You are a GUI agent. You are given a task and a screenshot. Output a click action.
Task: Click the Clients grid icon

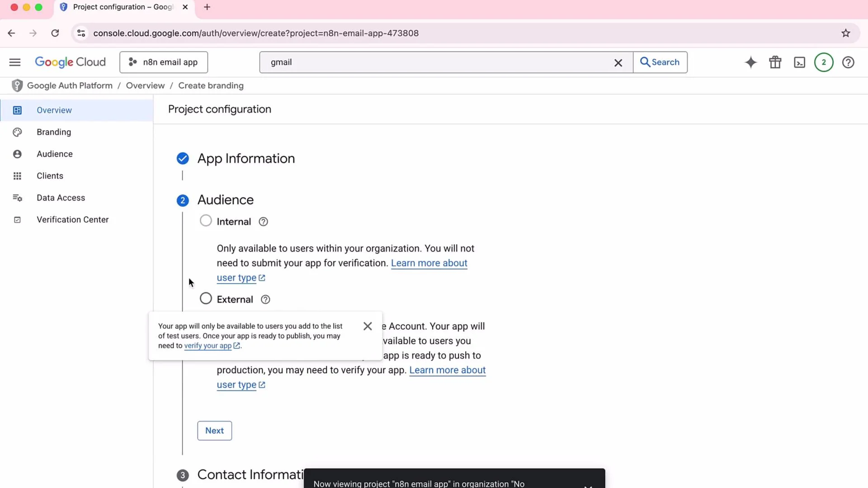click(x=17, y=176)
